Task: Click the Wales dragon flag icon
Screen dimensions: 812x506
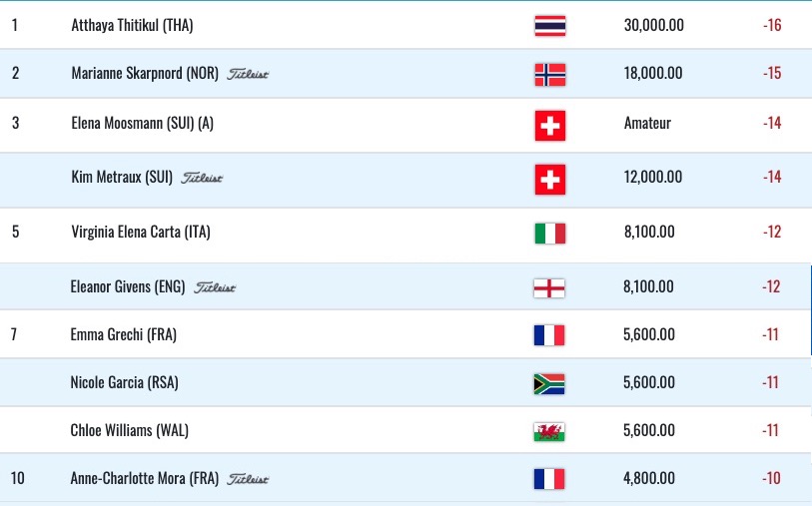Action: point(549,431)
